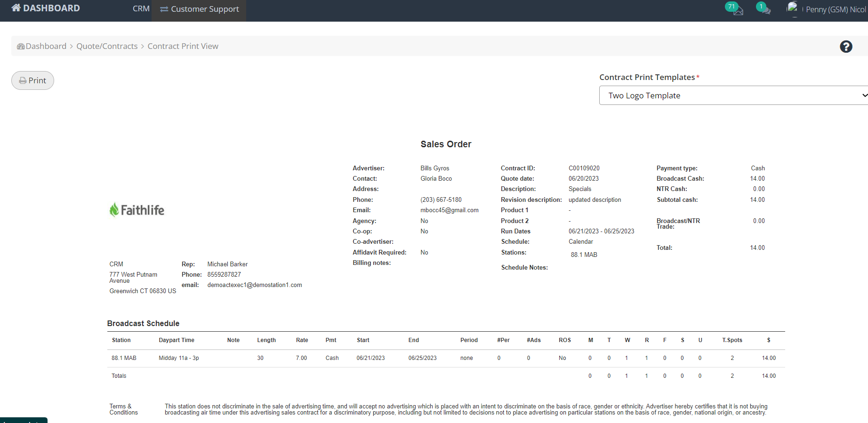Click email mbocc45@gmail.com
Screen dimensions: 868x423
(450, 210)
